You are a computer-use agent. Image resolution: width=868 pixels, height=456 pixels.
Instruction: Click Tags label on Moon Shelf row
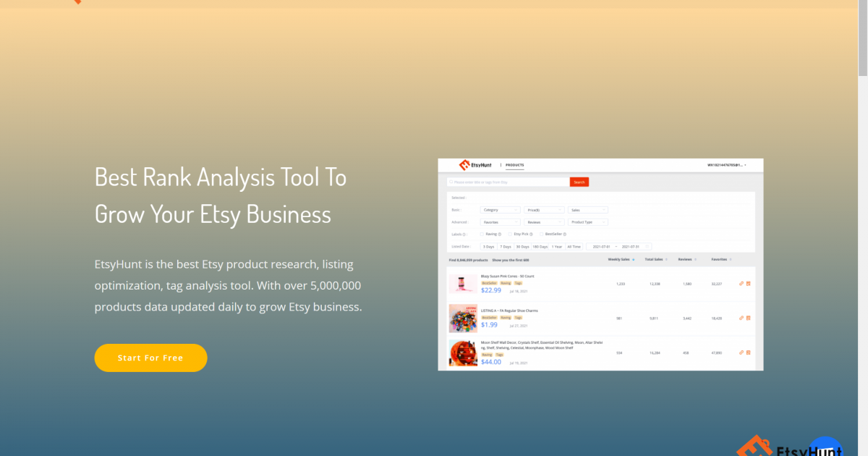[499, 355]
